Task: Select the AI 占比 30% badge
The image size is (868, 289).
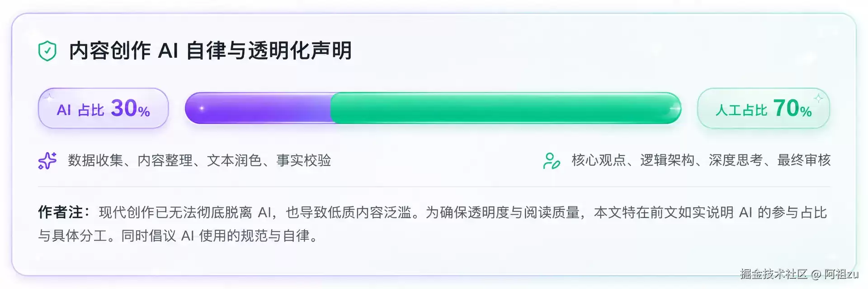Action: click(104, 108)
